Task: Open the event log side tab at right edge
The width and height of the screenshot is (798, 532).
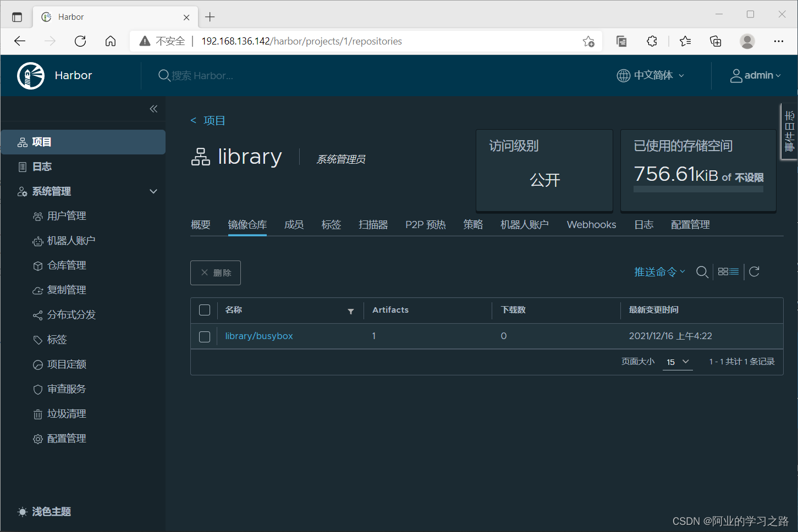Action: (x=789, y=131)
